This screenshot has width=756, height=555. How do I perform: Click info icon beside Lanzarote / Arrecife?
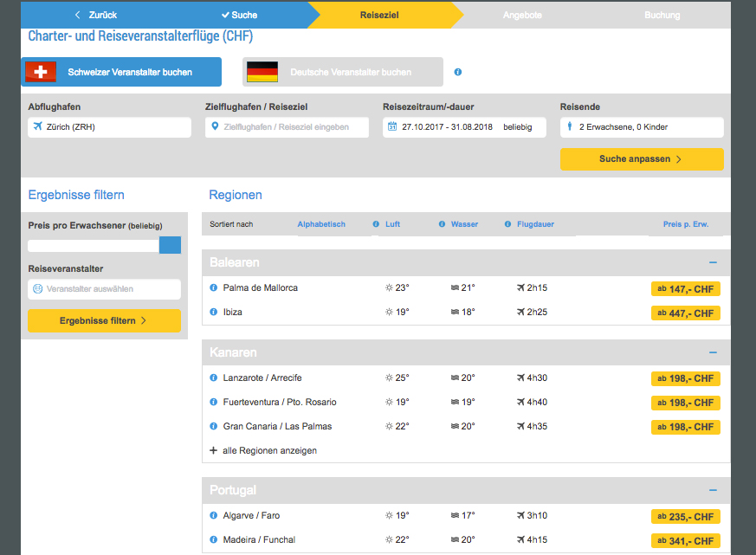[x=213, y=378]
